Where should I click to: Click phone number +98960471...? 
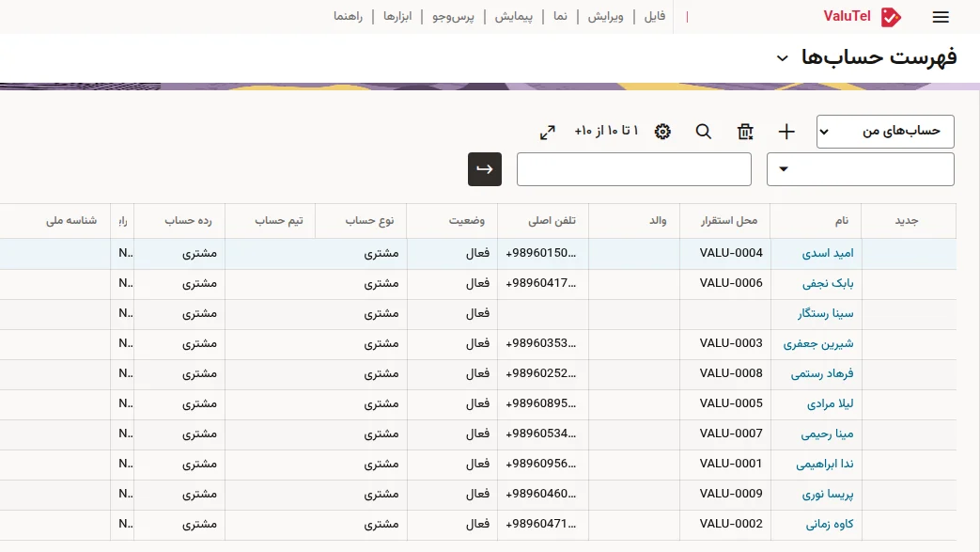point(541,523)
